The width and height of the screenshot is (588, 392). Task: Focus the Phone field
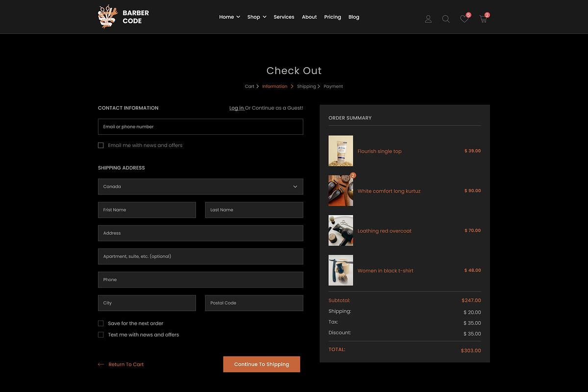click(200, 280)
